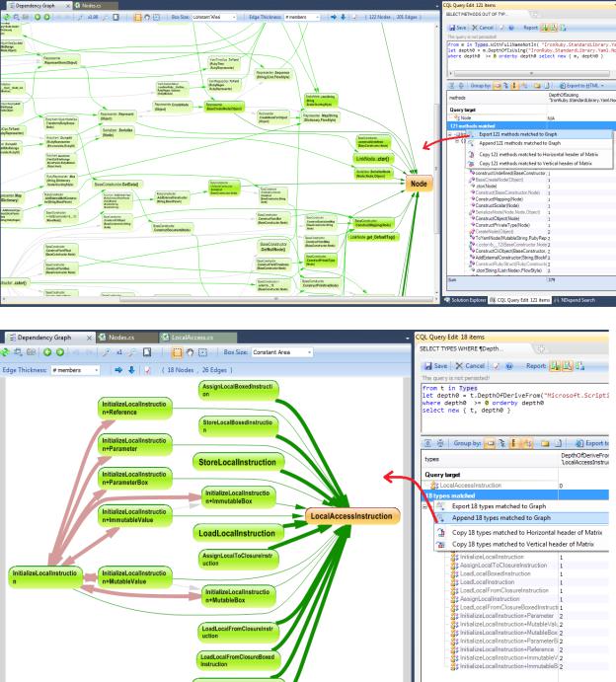Image resolution: width=616 pixels, height=682 pixels.
Task: Click the LoadLocalInstruction graph node
Action: (237, 533)
